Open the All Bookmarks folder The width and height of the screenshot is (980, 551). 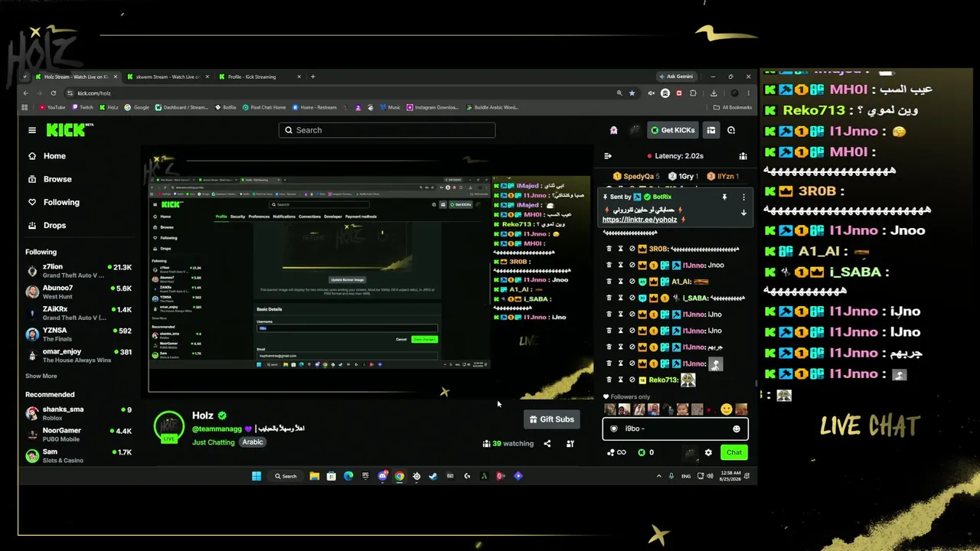click(x=732, y=107)
